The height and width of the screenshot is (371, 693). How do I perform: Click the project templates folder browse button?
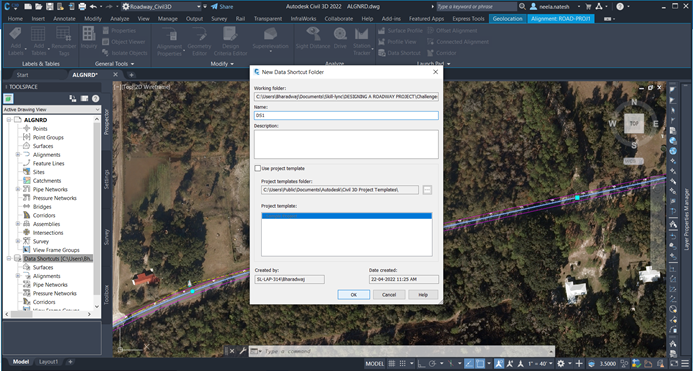click(x=427, y=190)
